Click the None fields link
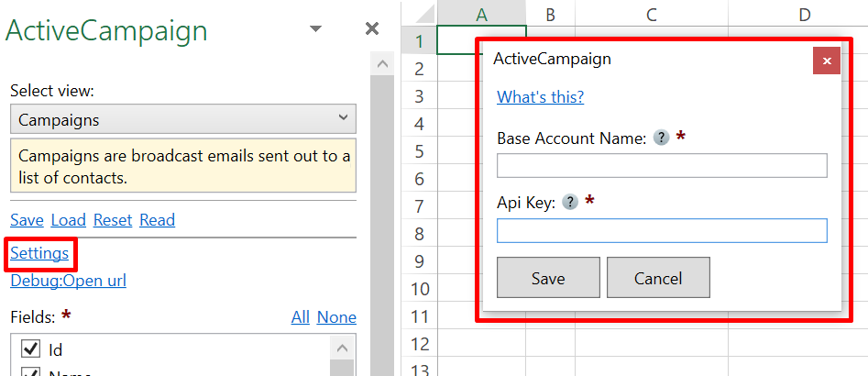Viewport: 868px width, 376px height. (x=336, y=317)
